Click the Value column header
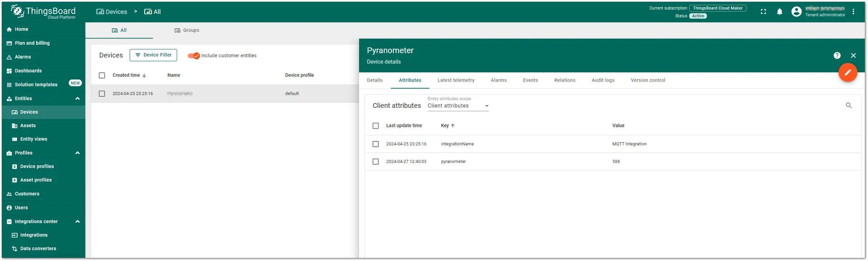The width and height of the screenshot is (868, 261). 618,126
